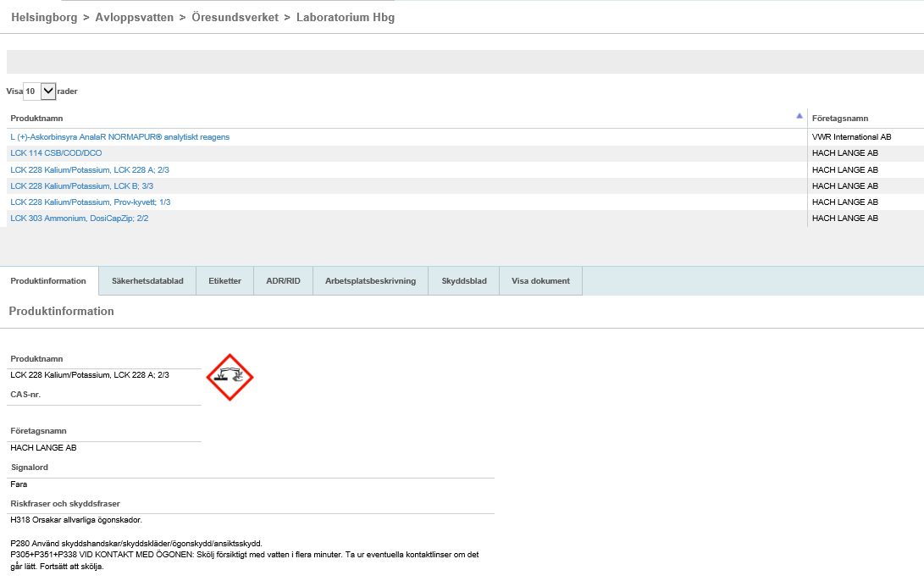
Task: Open L (+)-Askorbinsyra AnalaR NORMAPUR product link
Action: (119, 137)
